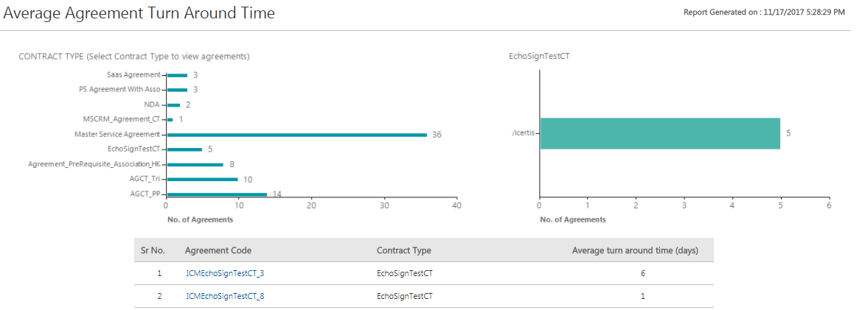Click the Contract Type column header

[x=403, y=250]
